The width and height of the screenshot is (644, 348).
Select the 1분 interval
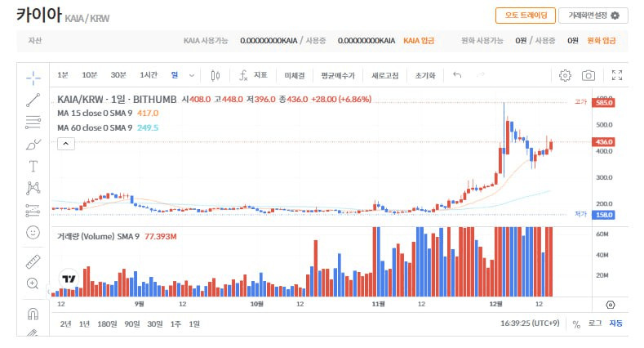(63, 75)
